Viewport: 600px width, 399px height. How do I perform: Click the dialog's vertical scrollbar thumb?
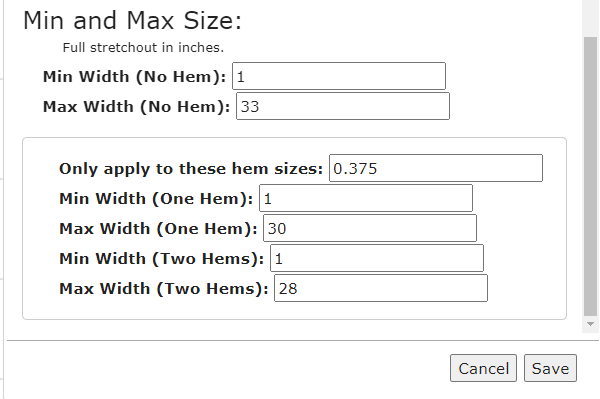click(x=590, y=176)
